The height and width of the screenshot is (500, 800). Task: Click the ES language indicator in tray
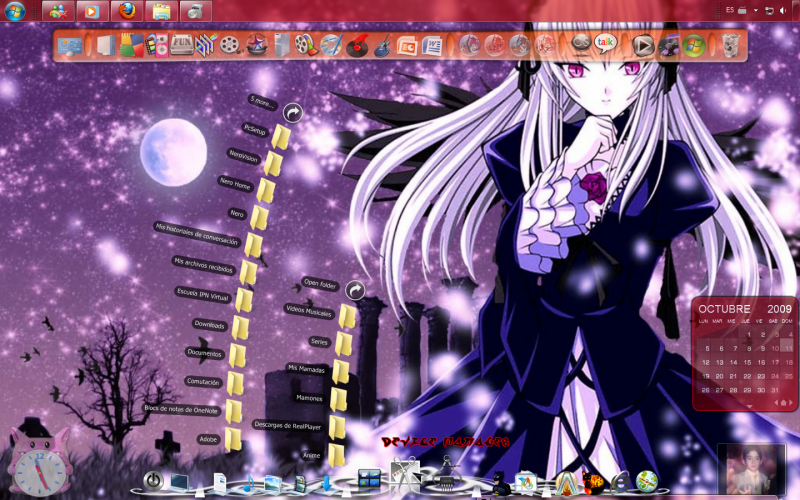point(730,10)
